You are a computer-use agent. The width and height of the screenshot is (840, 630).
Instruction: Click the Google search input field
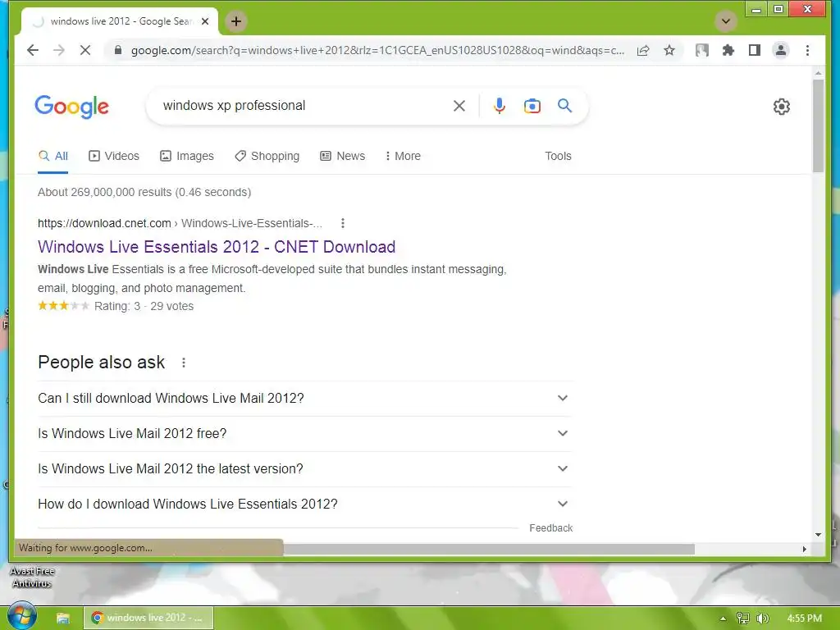[x=303, y=106]
